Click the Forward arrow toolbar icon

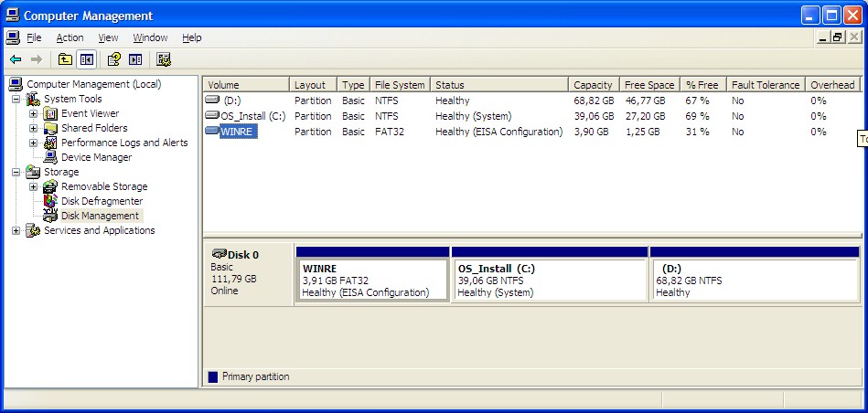pos(37,59)
